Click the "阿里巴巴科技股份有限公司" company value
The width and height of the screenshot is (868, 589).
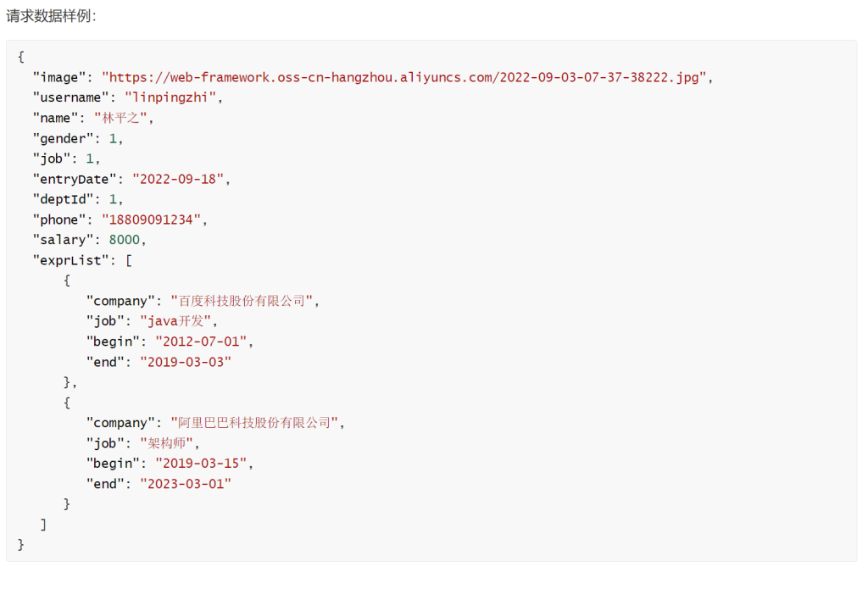tap(253, 422)
